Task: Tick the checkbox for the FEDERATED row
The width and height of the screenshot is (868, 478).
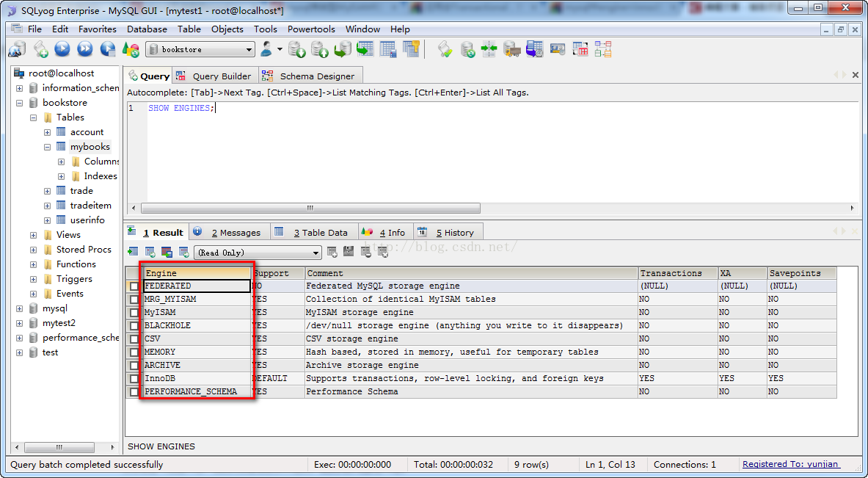Action: [x=134, y=286]
